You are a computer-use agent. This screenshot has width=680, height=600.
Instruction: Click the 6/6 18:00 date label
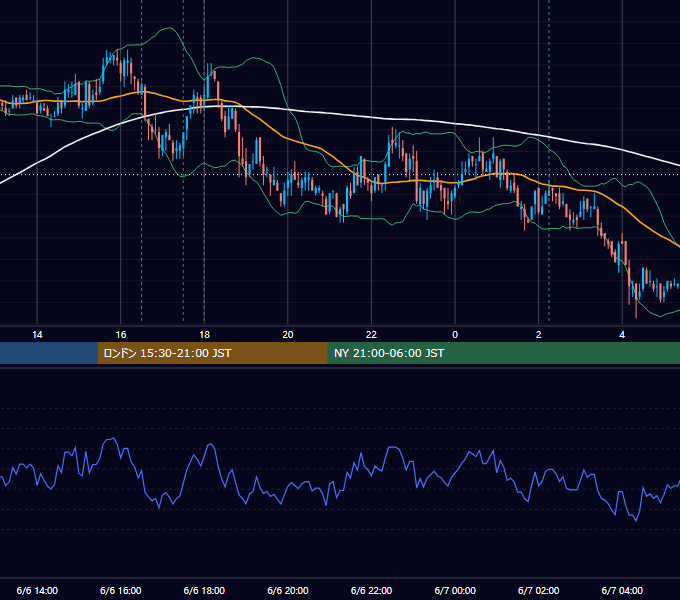pyautogui.click(x=204, y=590)
